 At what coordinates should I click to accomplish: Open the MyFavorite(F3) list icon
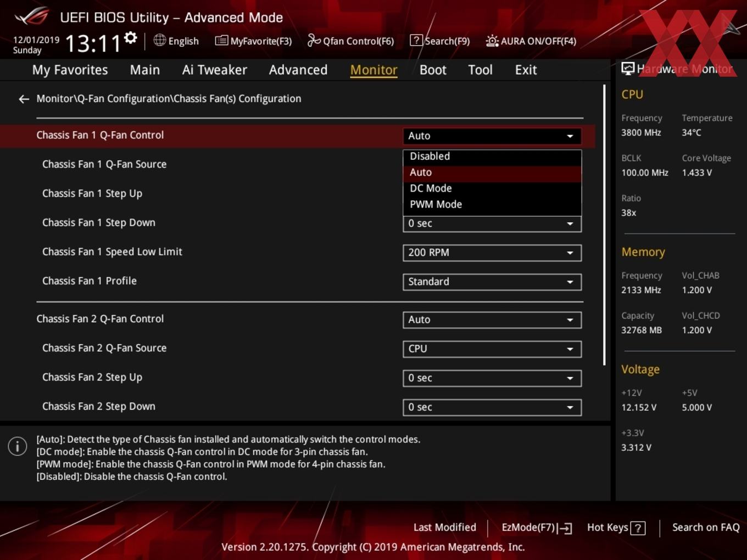click(x=221, y=41)
